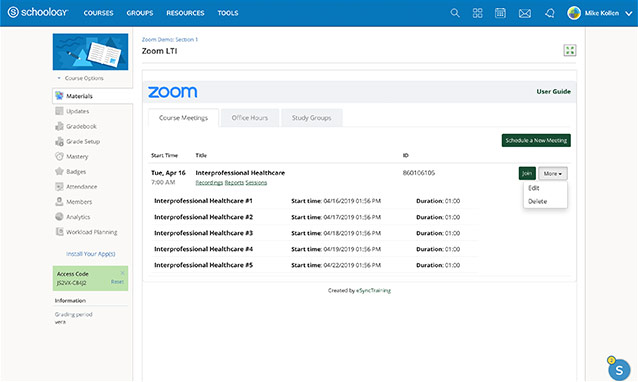This screenshot has height=382, width=638.
Task: Click the Tue, Apr 16 date
Action: 168,173
